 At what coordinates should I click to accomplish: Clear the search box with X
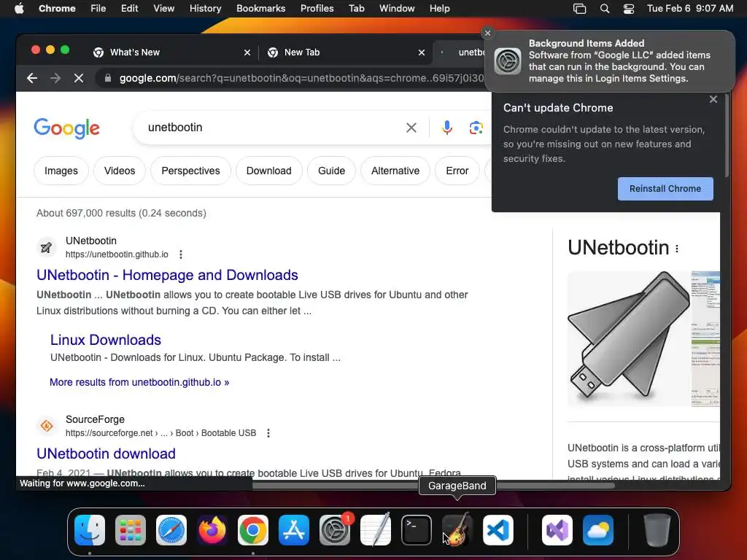[x=411, y=128]
